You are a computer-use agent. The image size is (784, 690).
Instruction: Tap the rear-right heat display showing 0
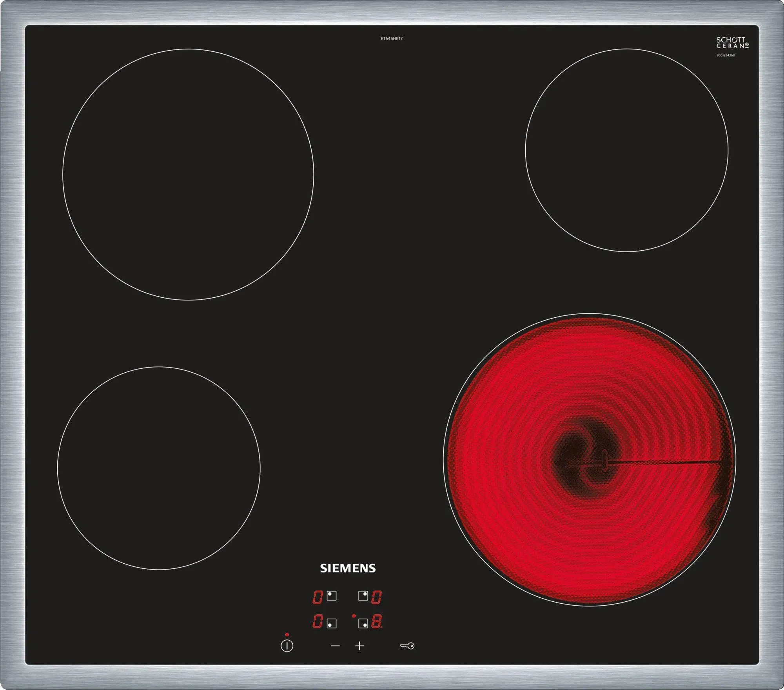376,597
